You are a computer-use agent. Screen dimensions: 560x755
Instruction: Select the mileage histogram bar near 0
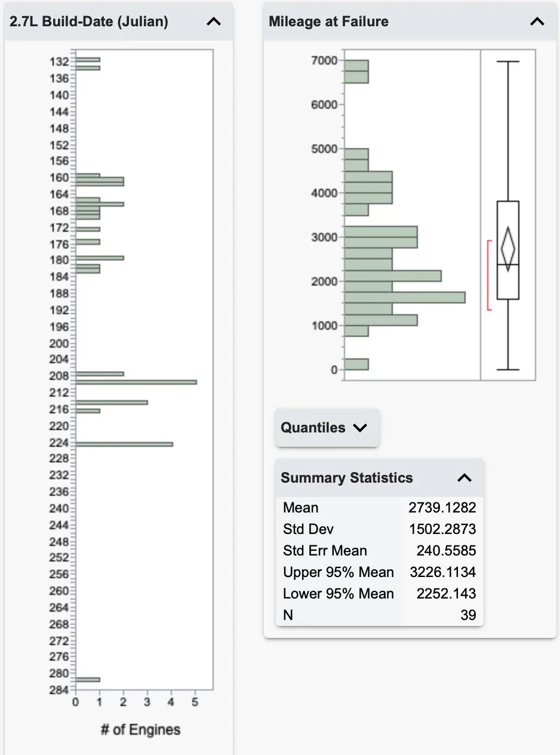pos(356,364)
